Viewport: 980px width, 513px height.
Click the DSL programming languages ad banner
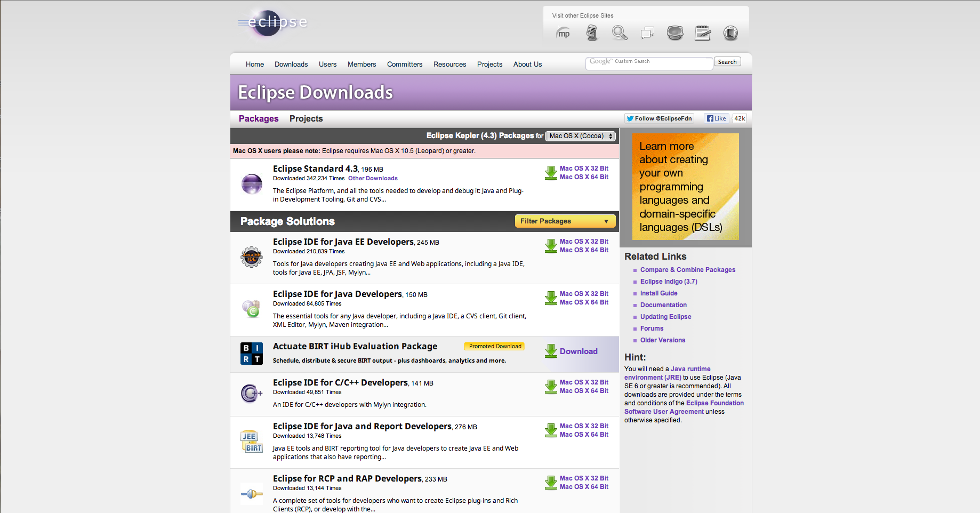[x=685, y=187]
